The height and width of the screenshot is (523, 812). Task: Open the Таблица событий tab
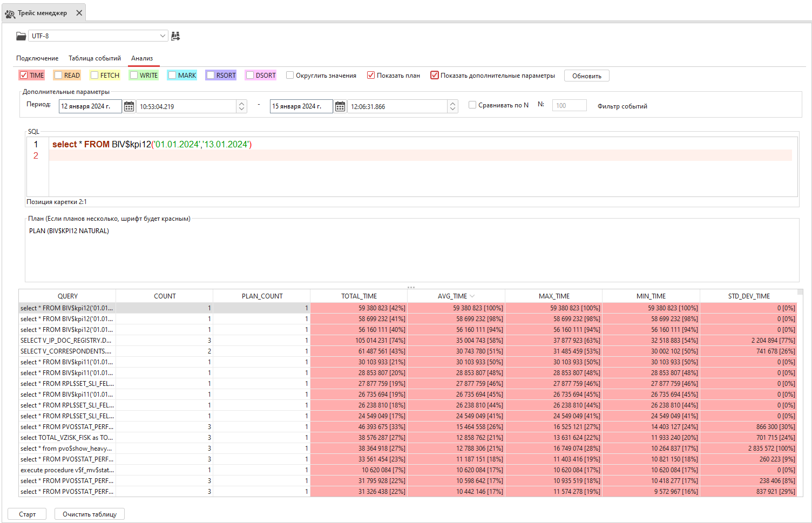pos(94,58)
